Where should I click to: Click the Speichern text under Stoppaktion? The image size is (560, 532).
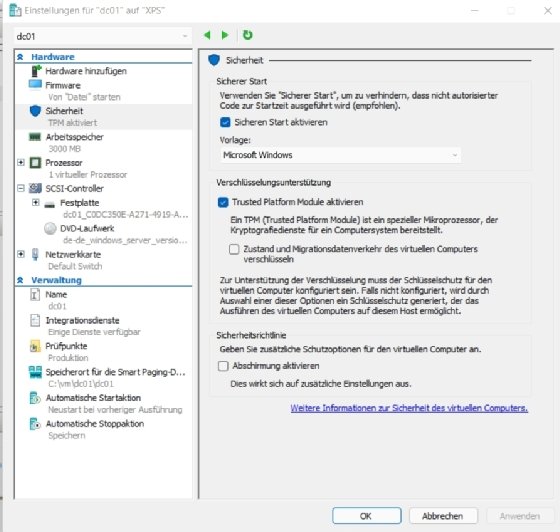pyautogui.click(x=67, y=436)
